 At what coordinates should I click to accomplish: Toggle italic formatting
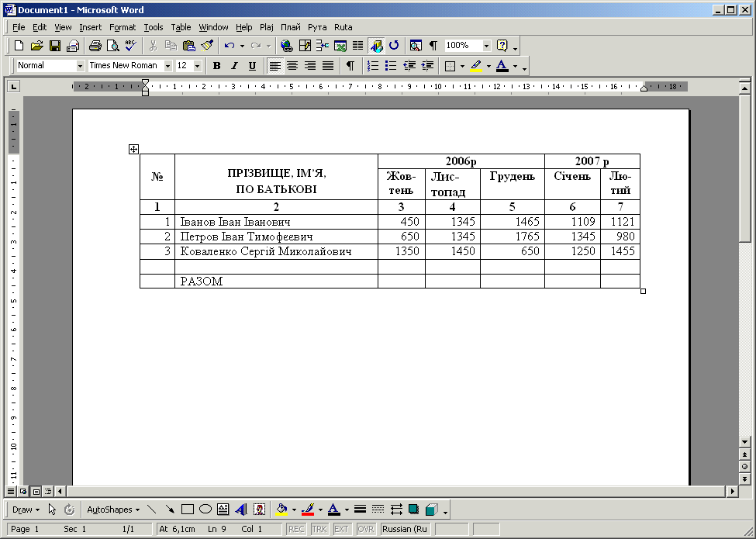[234, 66]
